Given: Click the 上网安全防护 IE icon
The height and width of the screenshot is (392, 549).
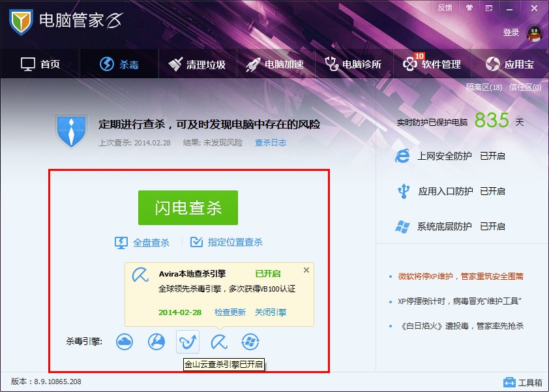Looking at the screenshot, I should click(402, 156).
